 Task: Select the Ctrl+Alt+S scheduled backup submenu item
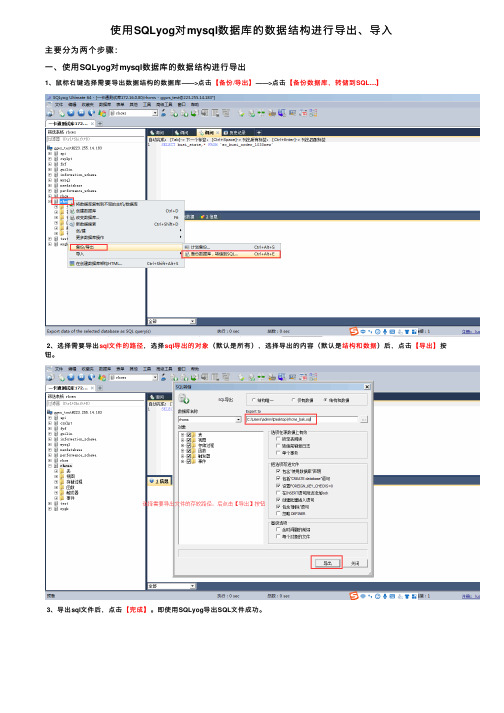pyautogui.click(x=232, y=247)
